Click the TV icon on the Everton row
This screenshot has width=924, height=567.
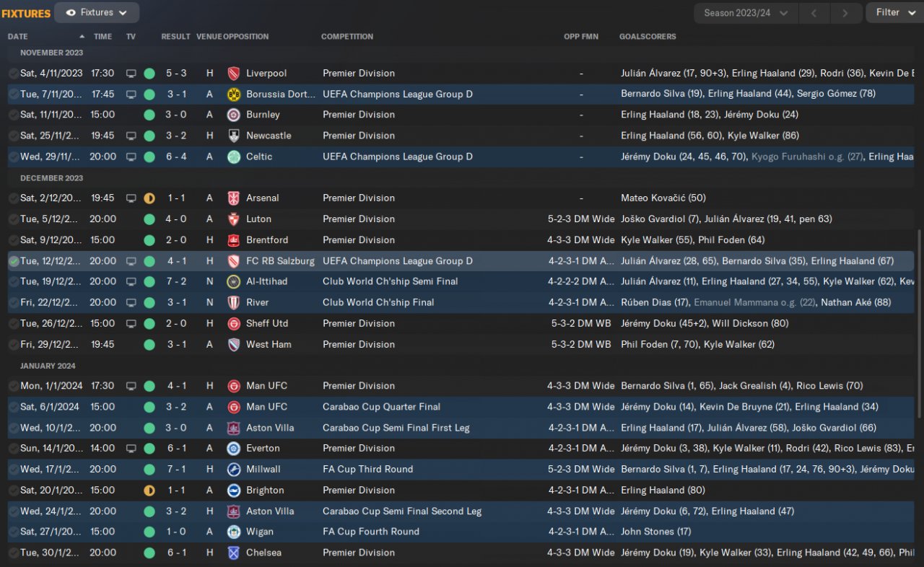131,449
